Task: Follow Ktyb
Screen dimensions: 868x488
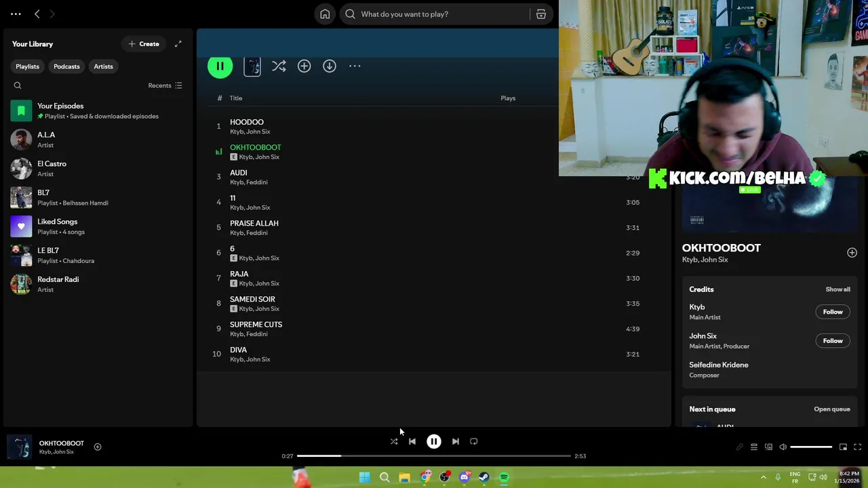Action: pos(833,312)
